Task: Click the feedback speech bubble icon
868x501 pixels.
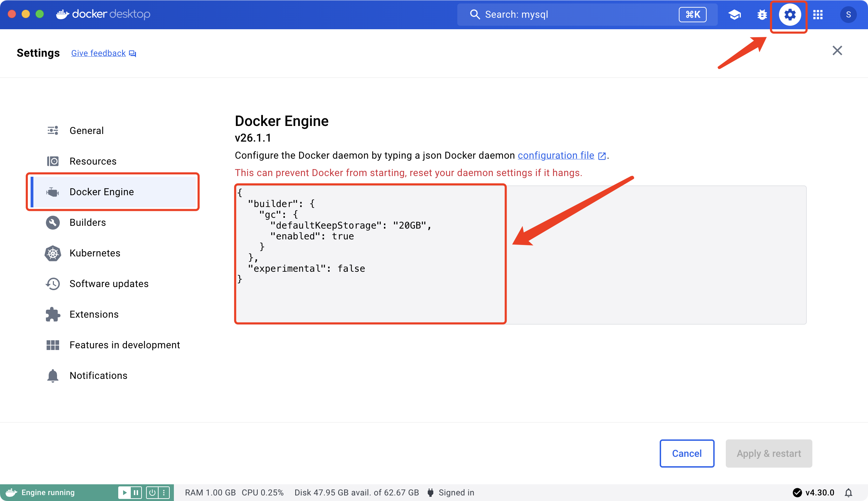Action: [132, 54]
